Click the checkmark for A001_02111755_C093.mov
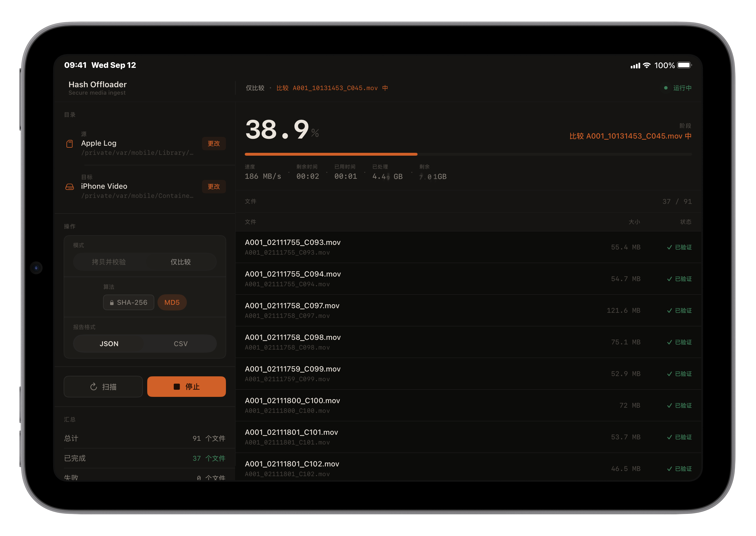This screenshot has height=536, width=756. click(669, 247)
